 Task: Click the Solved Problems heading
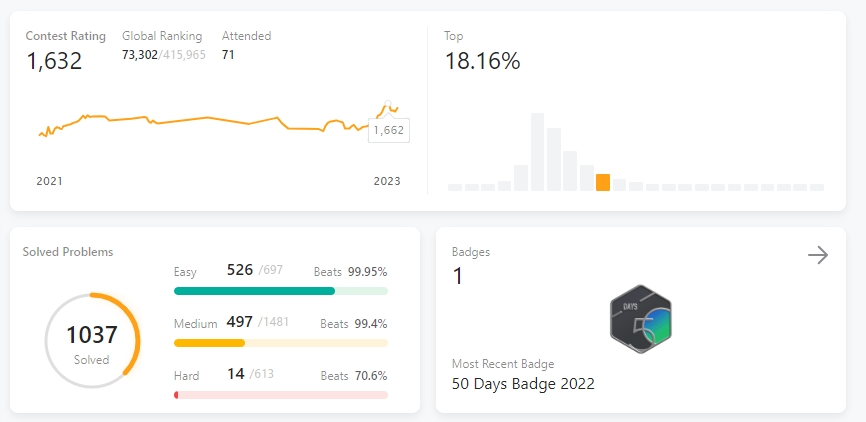(x=68, y=252)
